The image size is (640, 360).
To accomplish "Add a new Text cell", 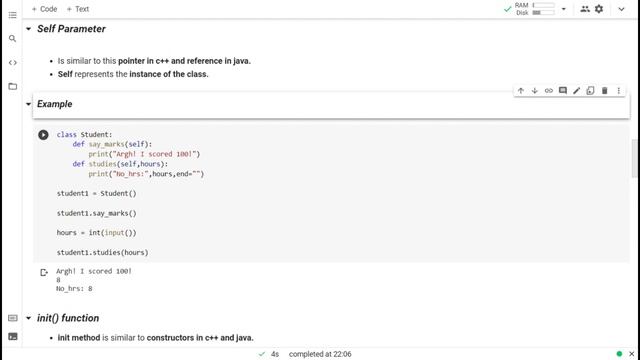I will click(x=78, y=9).
